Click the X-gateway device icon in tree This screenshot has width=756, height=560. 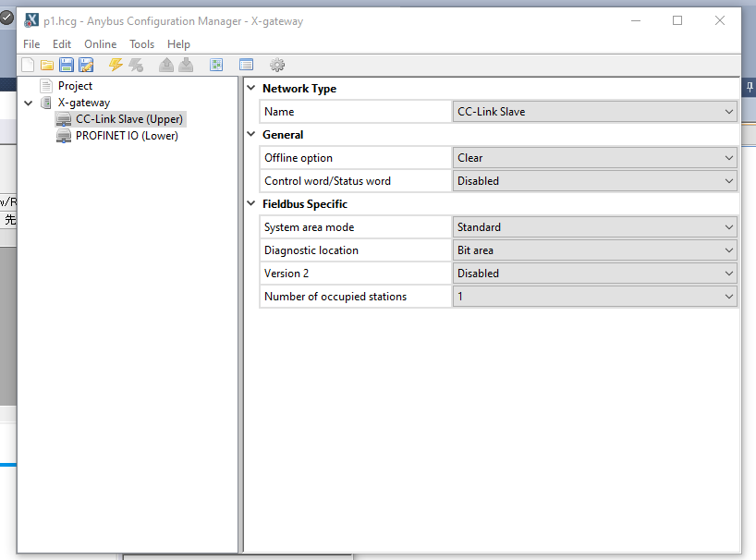46,103
